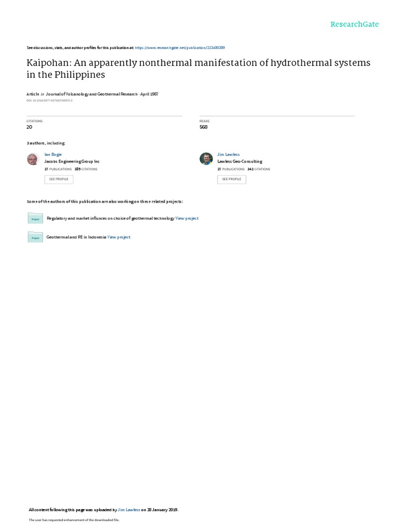
Task: Click Ian Bogie's 185 citations stat
Action: click(x=86, y=169)
